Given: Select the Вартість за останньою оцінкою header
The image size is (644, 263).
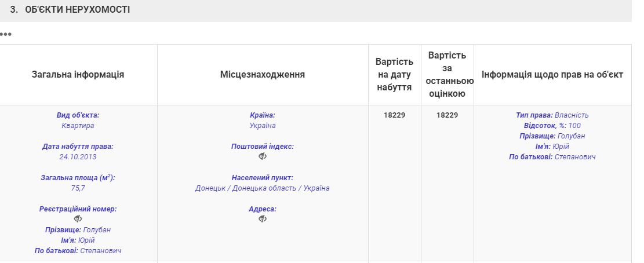Looking at the screenshot, I should [x=447, y=75].
